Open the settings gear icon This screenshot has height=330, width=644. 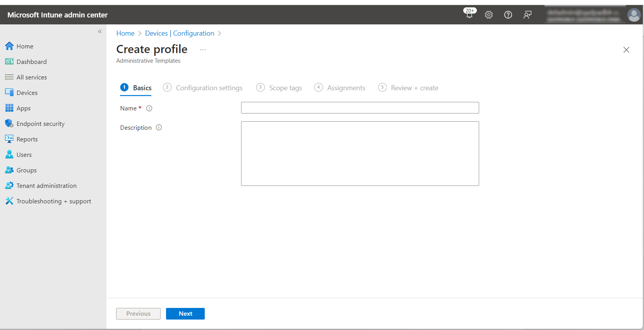tap(489, 15)
